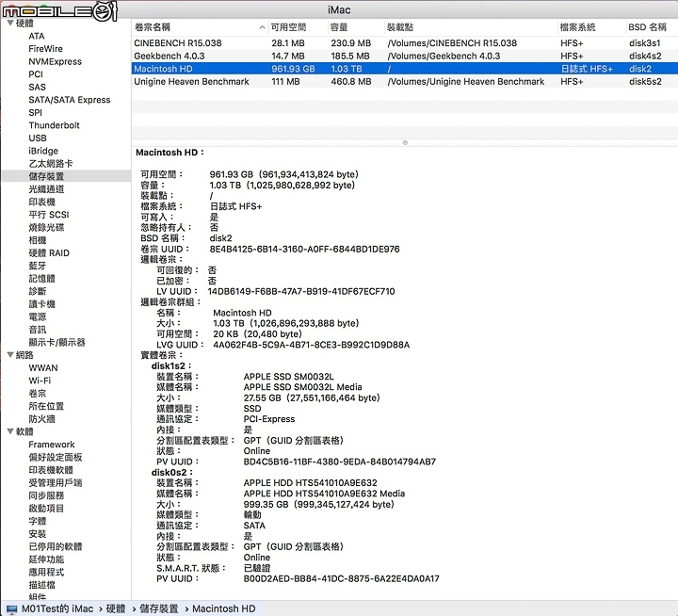The image size is (678, 616).
Task: Open 光纖通道 fibre channel entry
Action: (46, 189)
